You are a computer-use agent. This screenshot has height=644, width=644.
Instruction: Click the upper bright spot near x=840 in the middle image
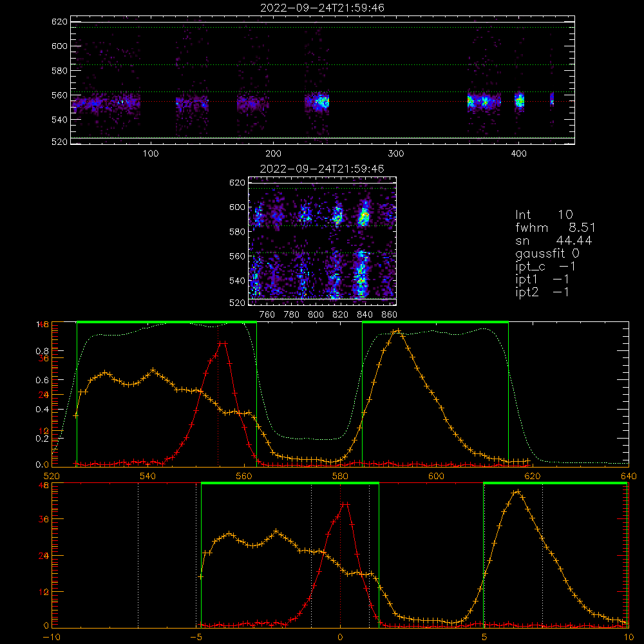pos(364,216)
